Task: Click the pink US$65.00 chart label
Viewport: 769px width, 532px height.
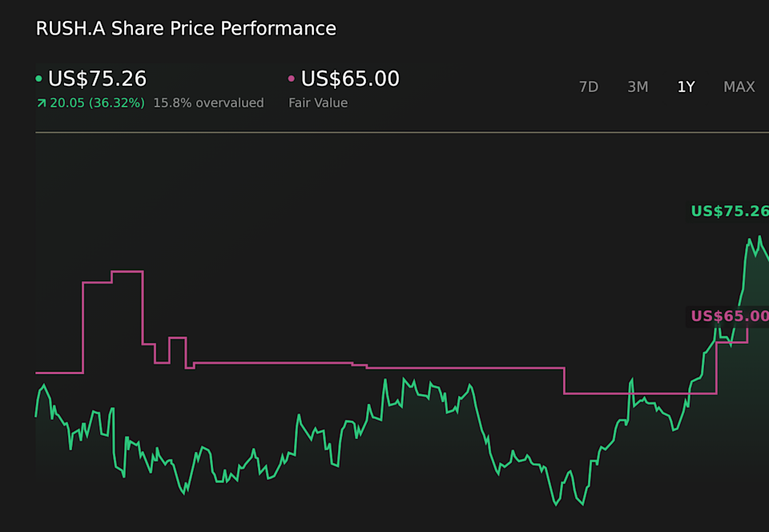Action: [x=729, y=316]
